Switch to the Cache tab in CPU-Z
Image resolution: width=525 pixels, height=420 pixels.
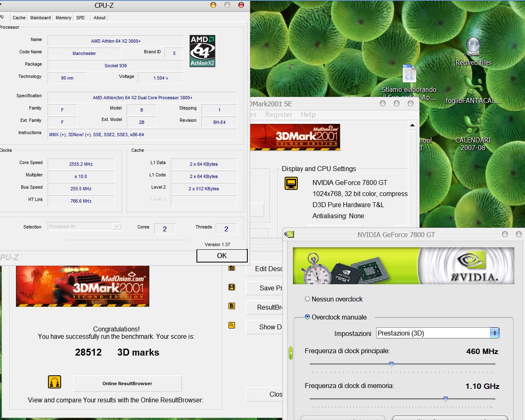pos(19,18)
